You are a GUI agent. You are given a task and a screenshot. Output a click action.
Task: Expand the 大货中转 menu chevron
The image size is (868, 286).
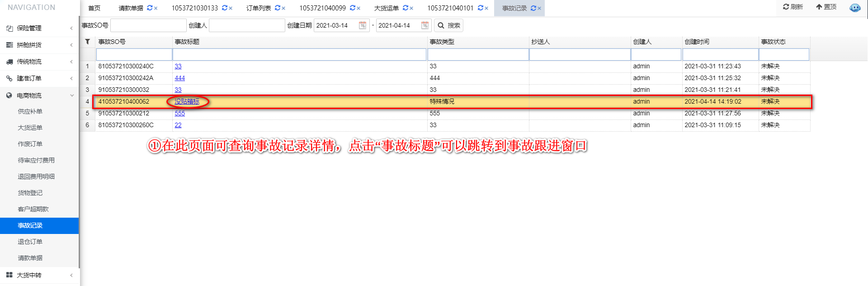pyautogui.click(x=71, y=275)
